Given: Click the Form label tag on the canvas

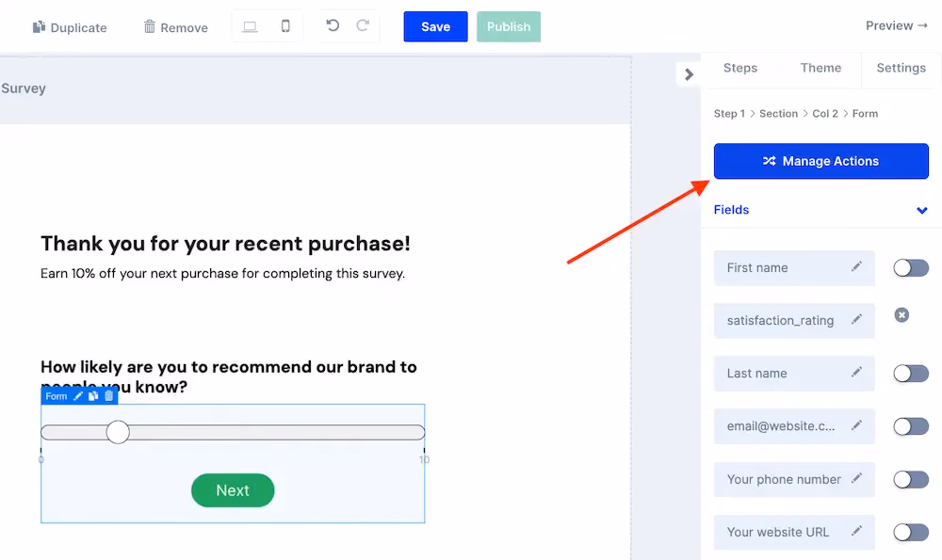Looking at the screenshot, I should click(56, 396).
